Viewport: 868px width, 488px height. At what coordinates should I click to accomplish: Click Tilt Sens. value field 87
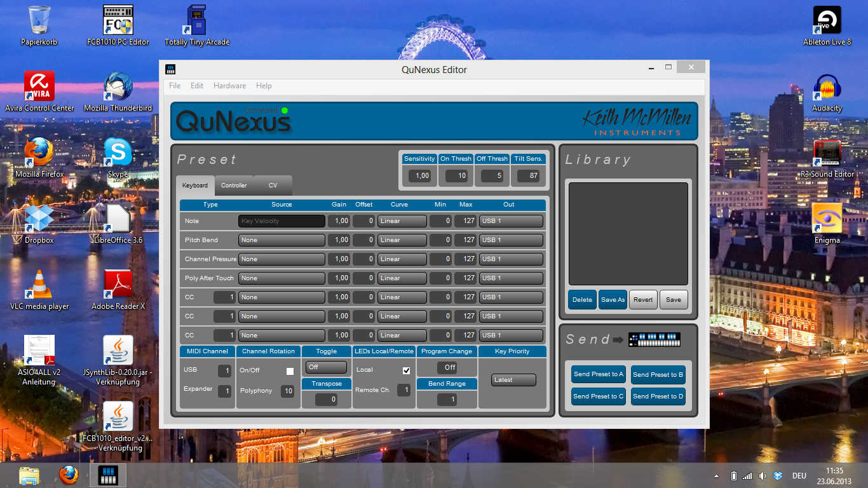tap(529, 176)
